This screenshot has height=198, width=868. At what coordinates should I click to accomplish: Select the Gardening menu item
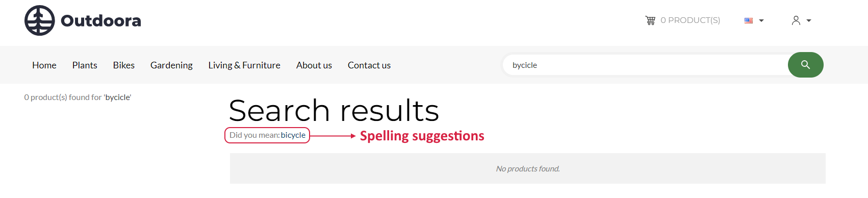click(x=171, y=65)
